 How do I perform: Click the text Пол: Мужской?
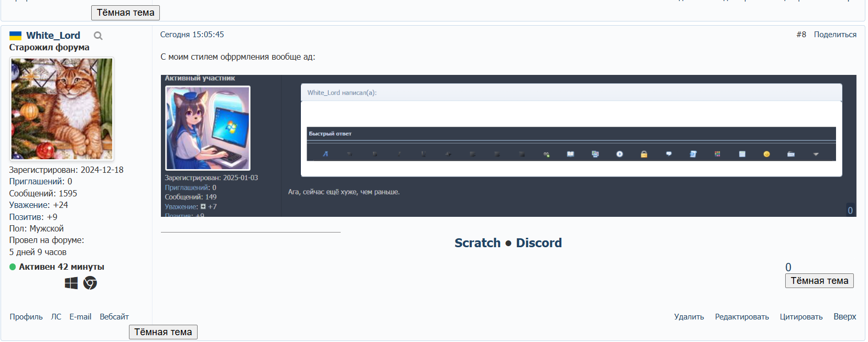(x=36, y=229)
